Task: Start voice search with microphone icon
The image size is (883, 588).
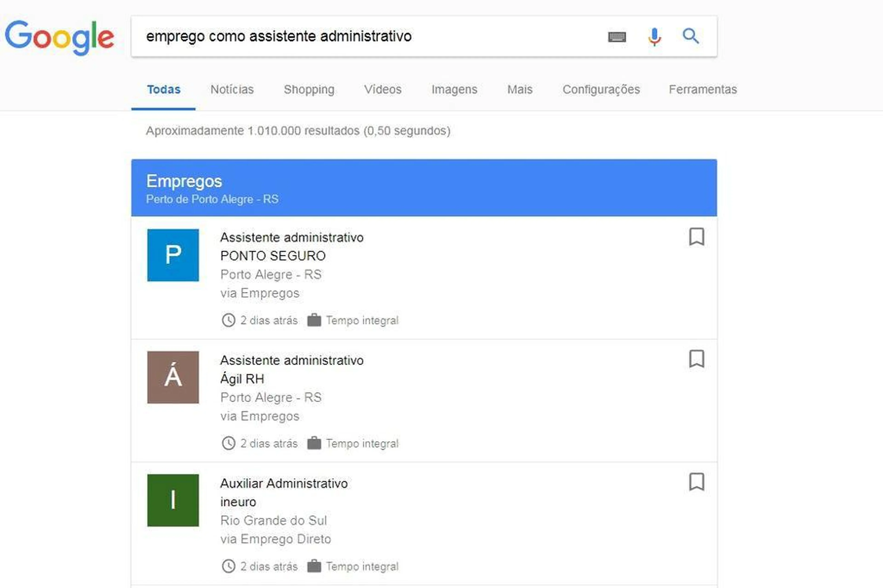Action: (655, 37)
